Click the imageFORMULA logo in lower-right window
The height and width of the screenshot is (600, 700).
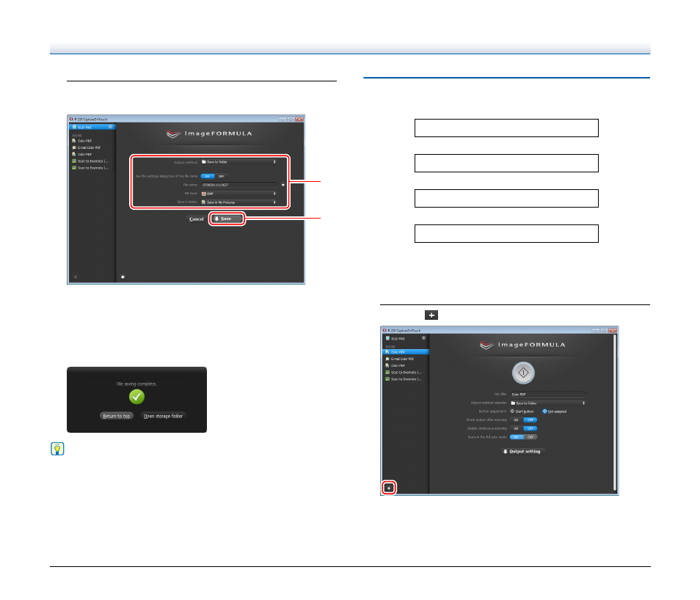coord(522,345)
